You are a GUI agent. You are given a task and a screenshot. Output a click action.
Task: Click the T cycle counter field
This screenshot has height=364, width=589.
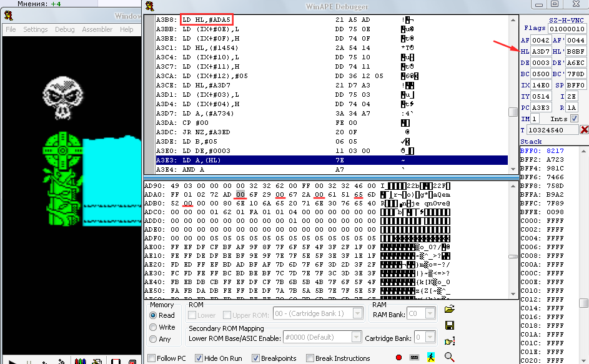(x=553, y=130)
